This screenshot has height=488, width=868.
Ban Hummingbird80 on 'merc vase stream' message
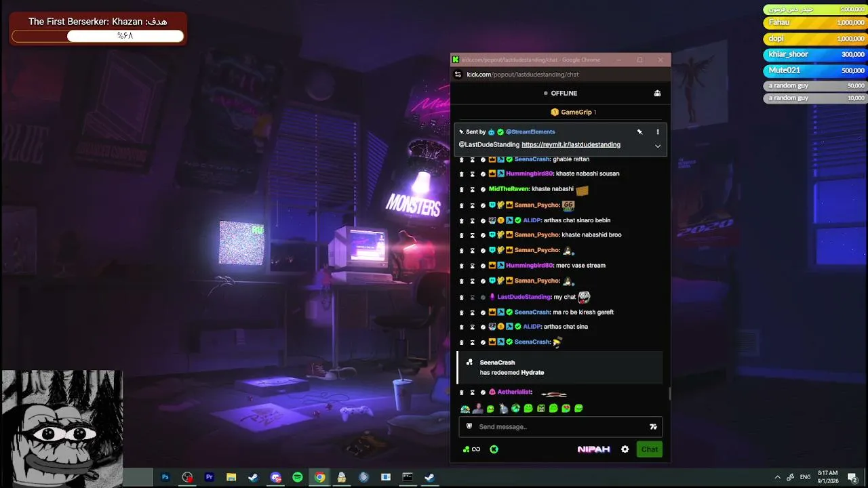[483, 266]
